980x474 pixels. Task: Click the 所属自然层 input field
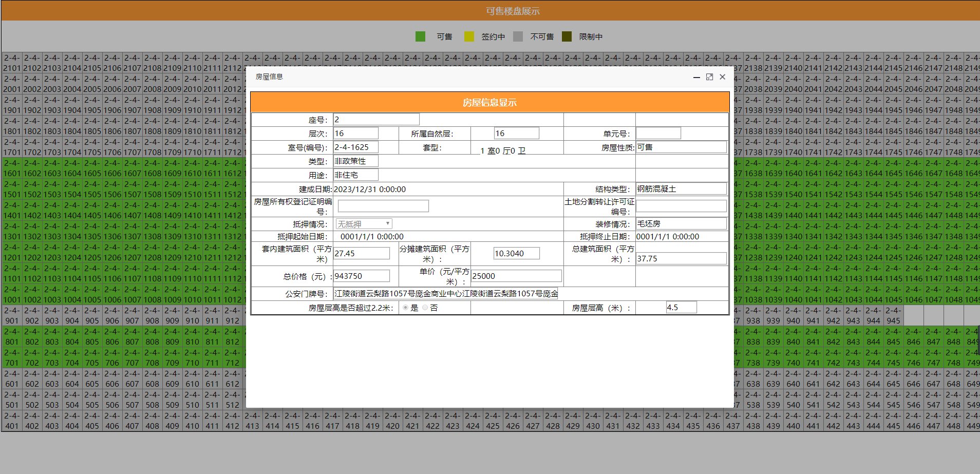pos(516,133)
